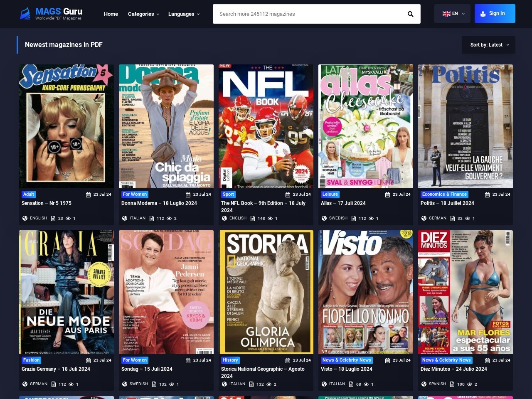Click the calendar icon on Donna Moderna card
Screen dimensions: 532x399
click(x=188, y=195)
